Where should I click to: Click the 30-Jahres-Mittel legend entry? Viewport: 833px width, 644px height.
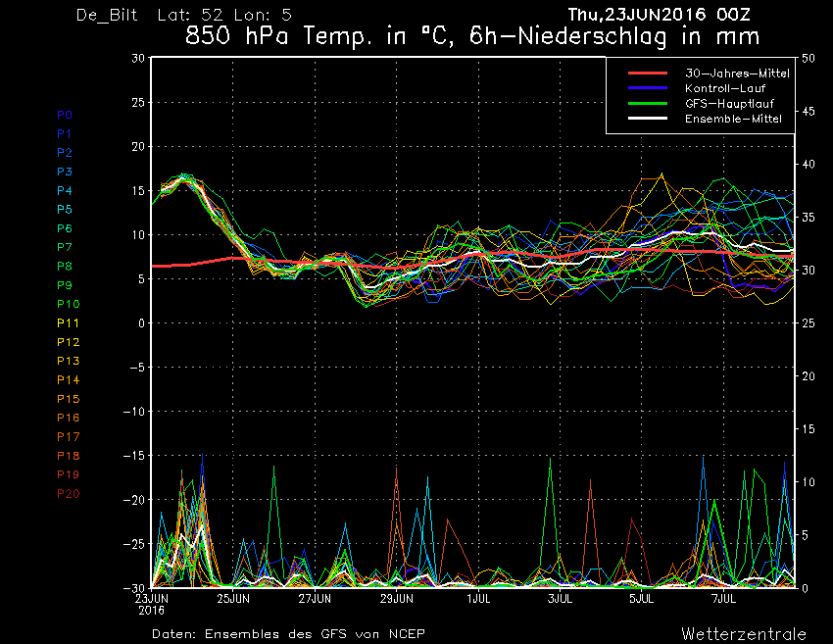[737, 74]
